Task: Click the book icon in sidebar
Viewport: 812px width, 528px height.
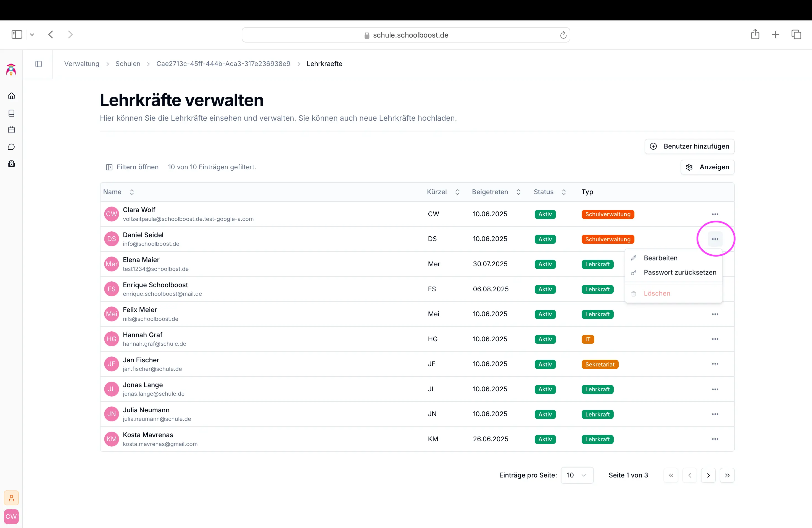Action: 11,113
